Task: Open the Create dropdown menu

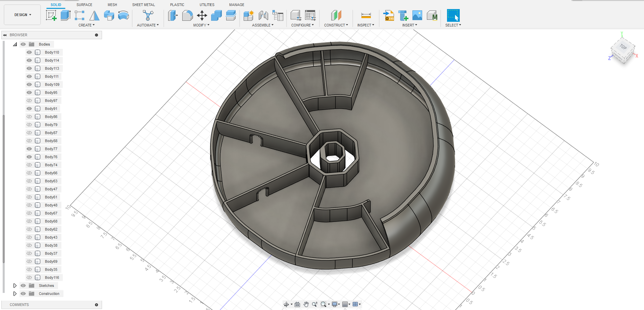Action: click(87, 25)
